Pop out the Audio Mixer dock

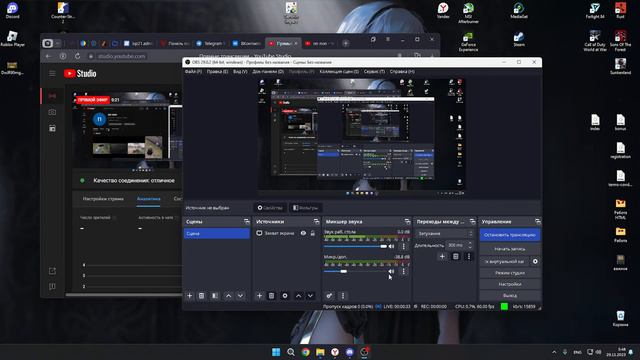pos(407,221)
